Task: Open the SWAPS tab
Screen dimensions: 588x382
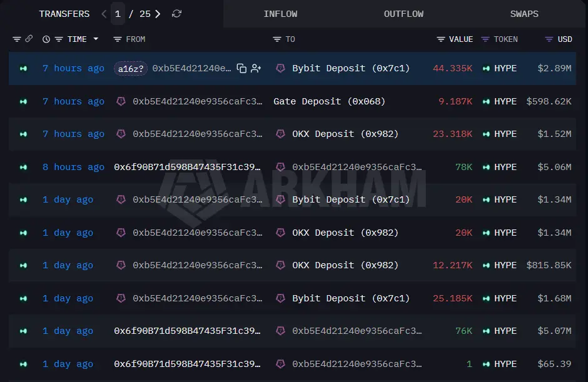Action: 524,14
